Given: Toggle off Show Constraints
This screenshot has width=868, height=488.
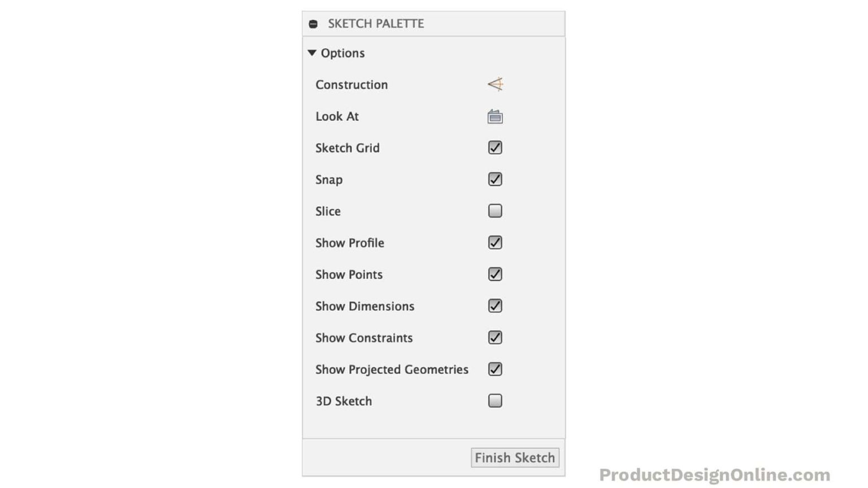Looking at the screenshot, I should (494, 337).
